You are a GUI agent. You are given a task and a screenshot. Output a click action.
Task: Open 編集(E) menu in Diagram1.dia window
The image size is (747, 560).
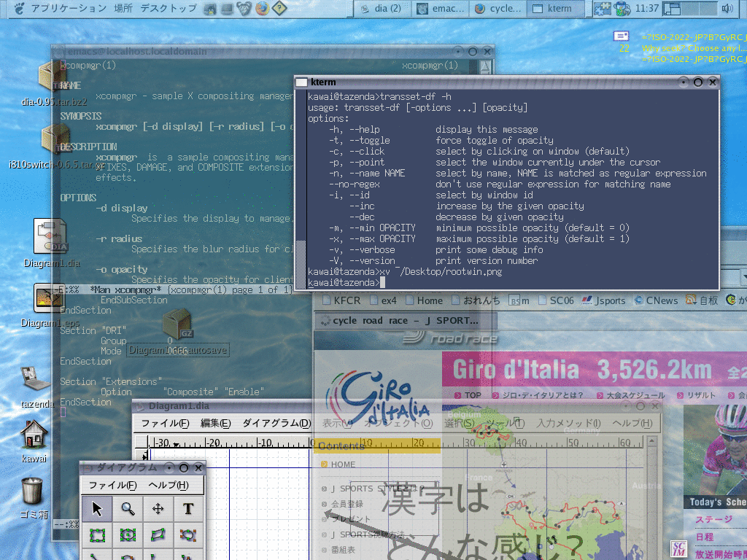(x=215, y=424)
